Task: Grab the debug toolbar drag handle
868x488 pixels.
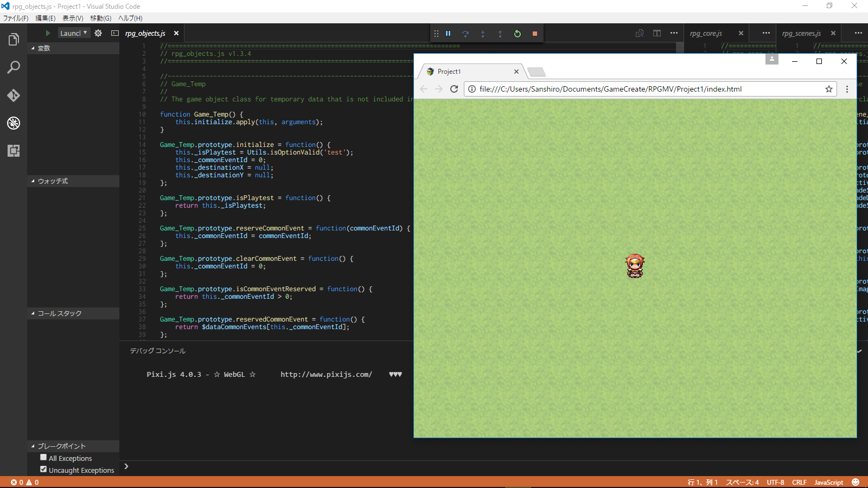Action: click(436, 34)
